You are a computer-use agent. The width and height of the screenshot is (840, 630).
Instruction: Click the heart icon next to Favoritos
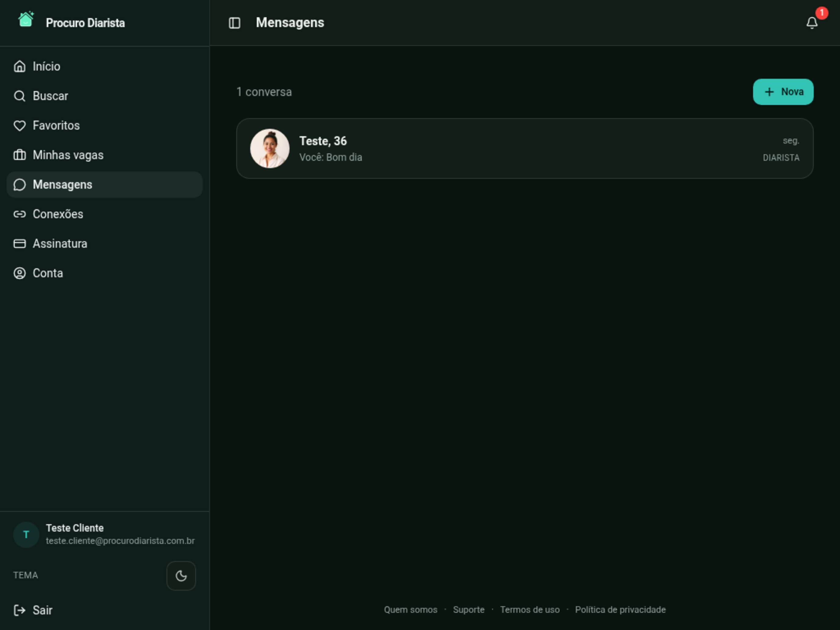20,126
